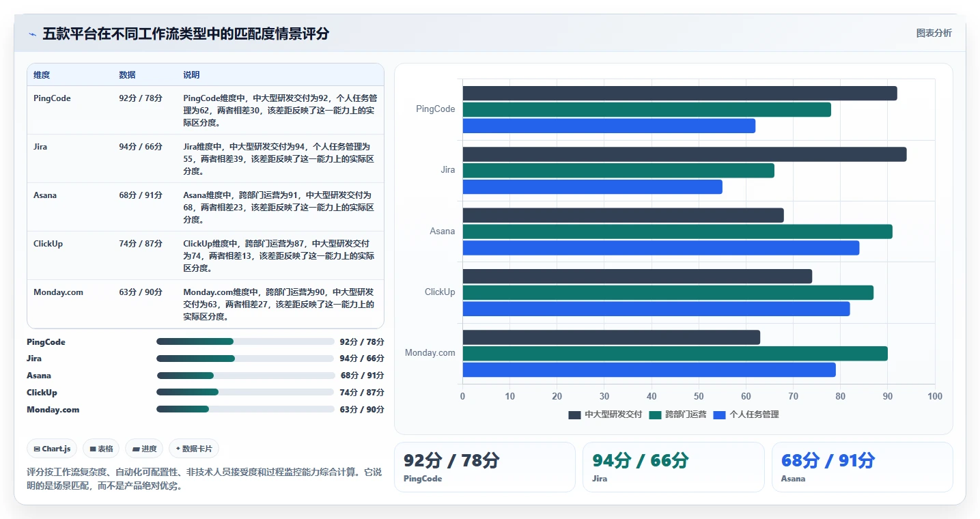Open the Asana 68分 / 91分 data card

862,467
